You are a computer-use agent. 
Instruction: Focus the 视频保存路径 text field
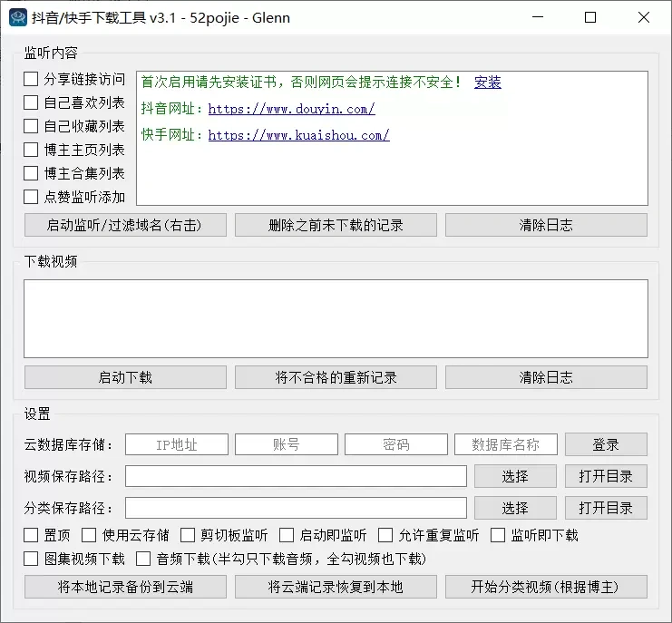click(x=296, y=476)
